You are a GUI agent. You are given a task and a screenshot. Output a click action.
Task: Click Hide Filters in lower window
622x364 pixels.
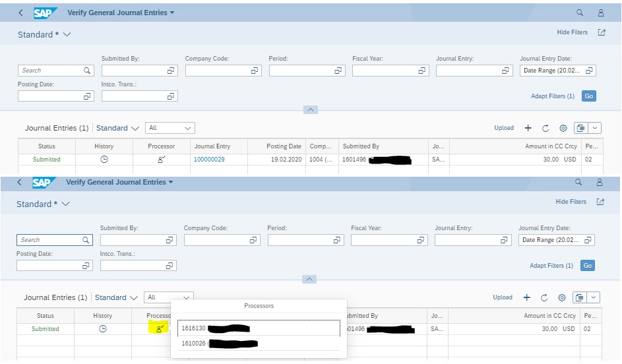(x=571, y=201)
